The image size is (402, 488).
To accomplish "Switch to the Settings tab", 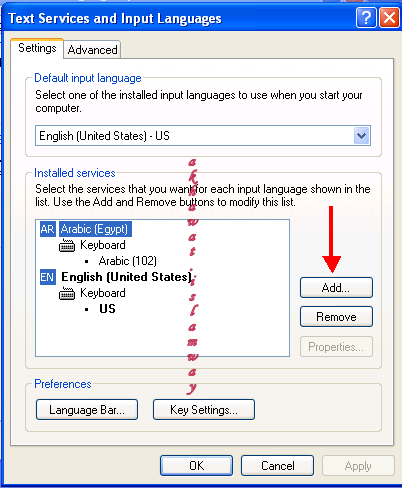I will pos(37,48).
